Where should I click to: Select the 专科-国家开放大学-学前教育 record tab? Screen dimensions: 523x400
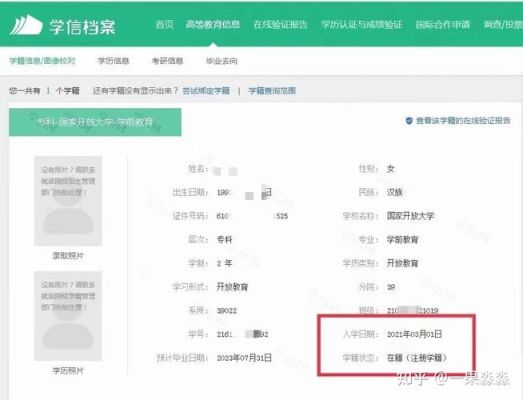[x=95, y=122]
